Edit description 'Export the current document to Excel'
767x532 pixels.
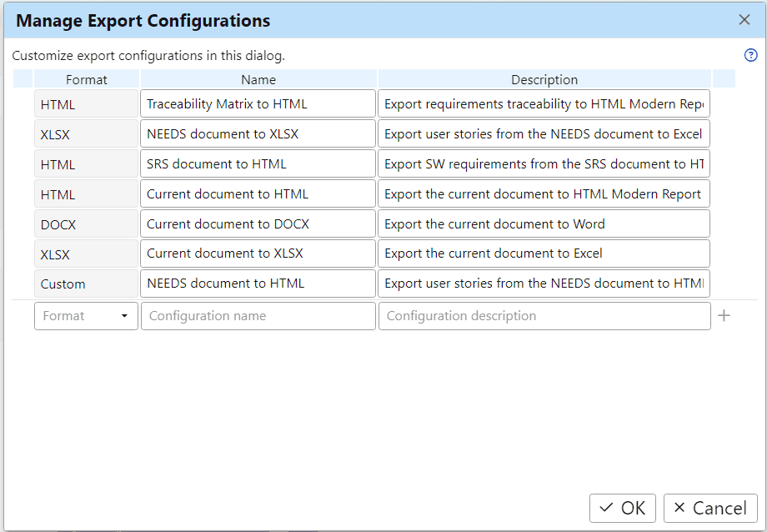coord(544,253)
